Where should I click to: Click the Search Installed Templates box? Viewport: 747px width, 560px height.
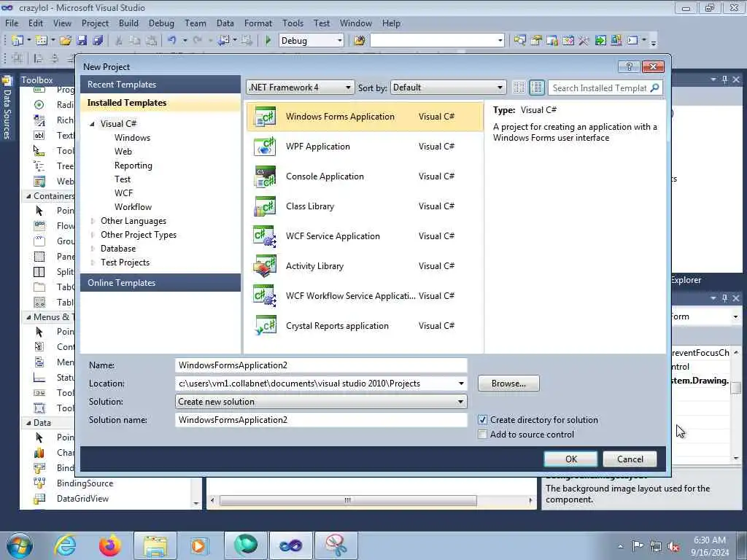tap(600, 87)
